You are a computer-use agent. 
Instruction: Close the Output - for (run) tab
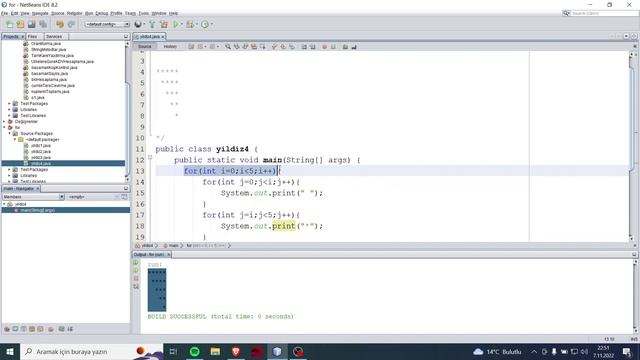click(169, 255)
